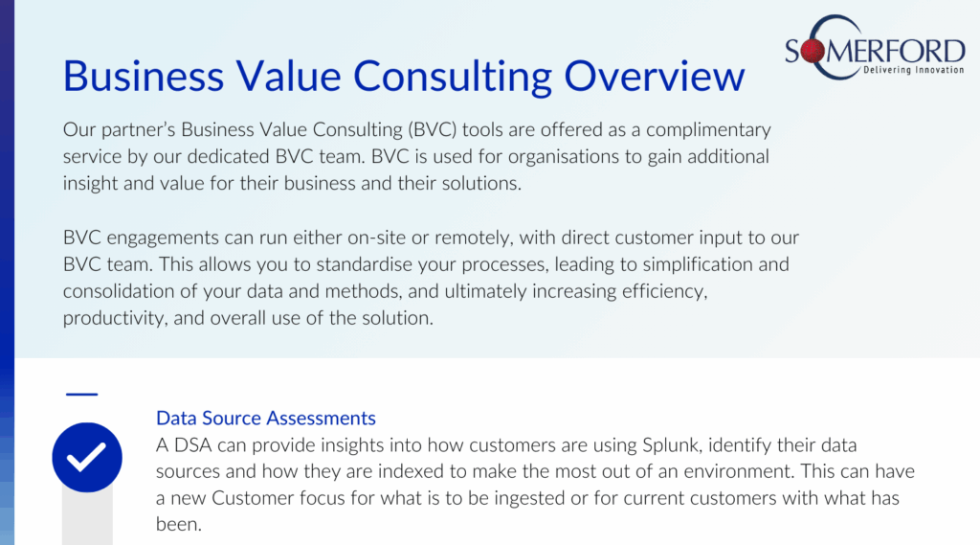Click '(BVC)' in the first paragraph
Image resolution: width=980 pixels, height=545 pixels.
point(433,130)
